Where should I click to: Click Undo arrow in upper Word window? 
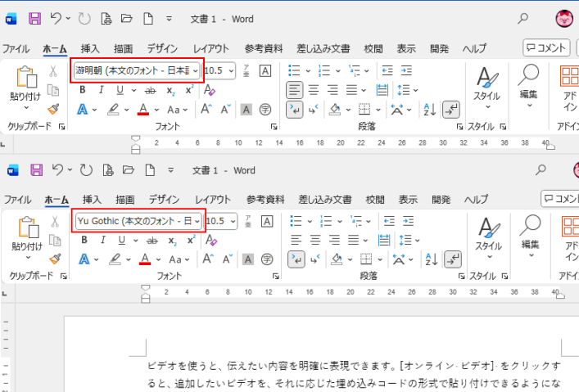click(56, 19)
